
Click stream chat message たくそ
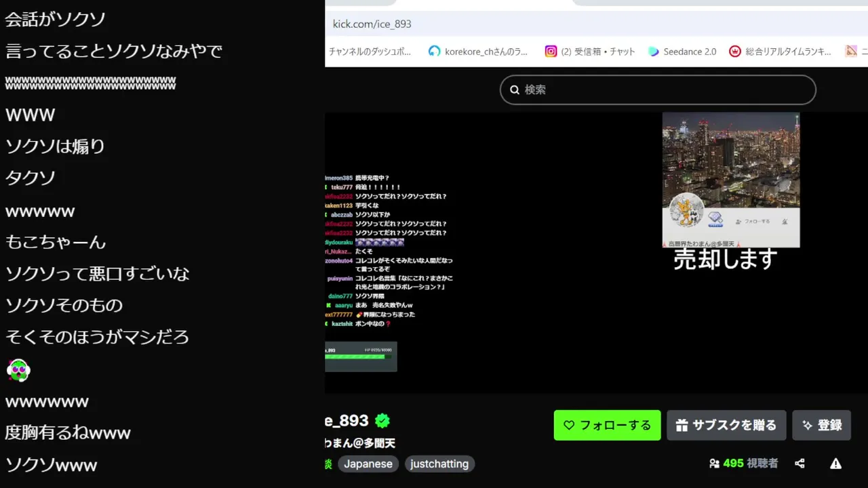coord(364,251)
